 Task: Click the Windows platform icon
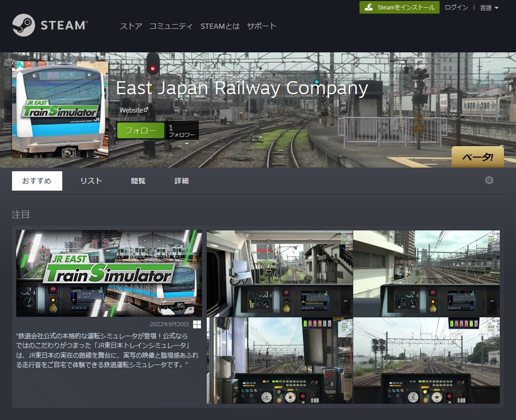pyautogui.click(x=197, y=325)
